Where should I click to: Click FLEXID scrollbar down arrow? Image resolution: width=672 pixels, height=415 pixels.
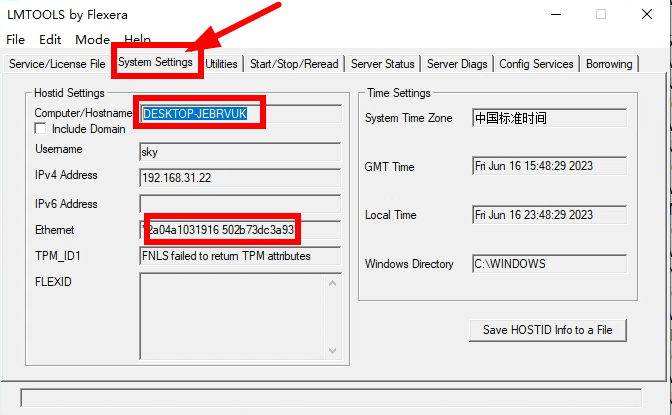333,351
